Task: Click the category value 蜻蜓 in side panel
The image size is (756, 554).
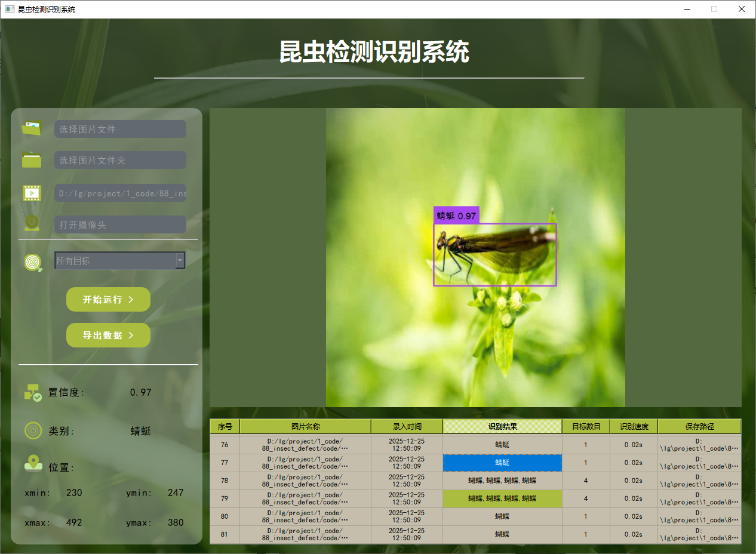Action: click(141, 431)
